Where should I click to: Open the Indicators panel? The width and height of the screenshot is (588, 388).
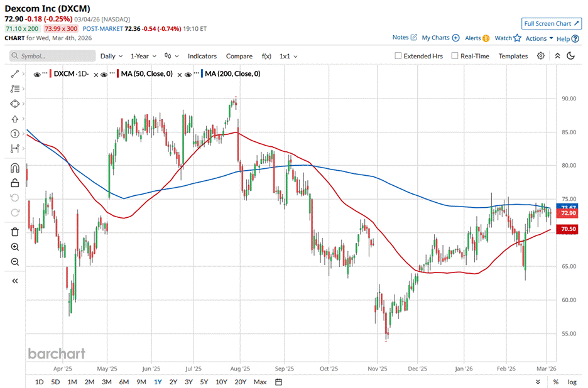[202, 56]
